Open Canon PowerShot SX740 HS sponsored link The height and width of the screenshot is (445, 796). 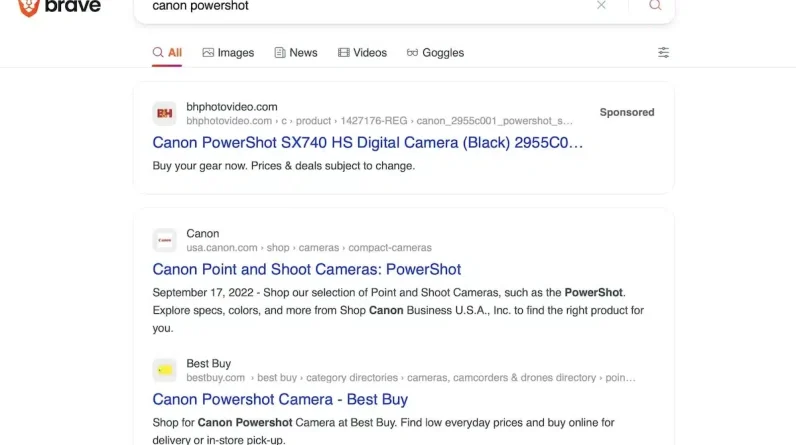coord(368,143)
